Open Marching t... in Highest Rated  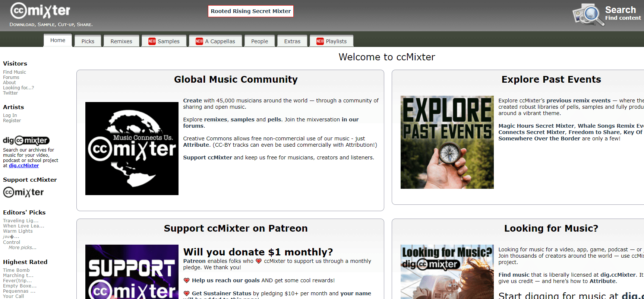coord(18,276)
